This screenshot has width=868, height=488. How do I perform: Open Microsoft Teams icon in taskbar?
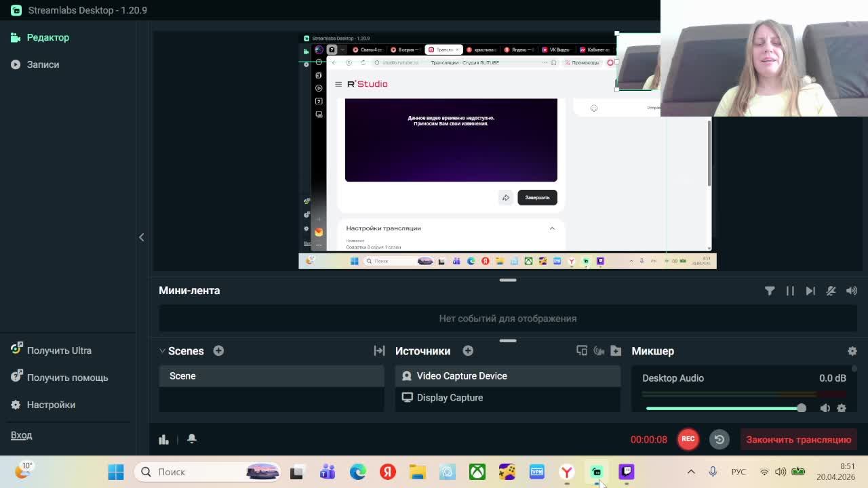(x=328, y=472)
